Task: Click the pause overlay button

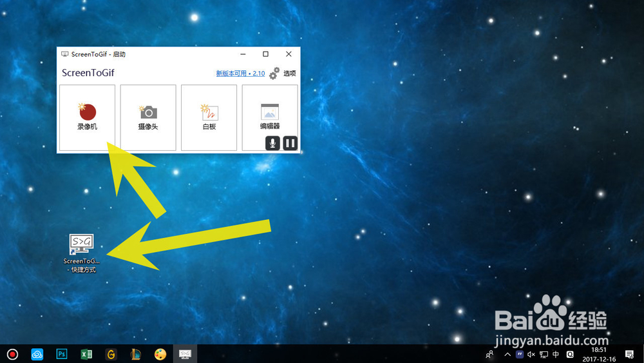Action: click(290, 143)
